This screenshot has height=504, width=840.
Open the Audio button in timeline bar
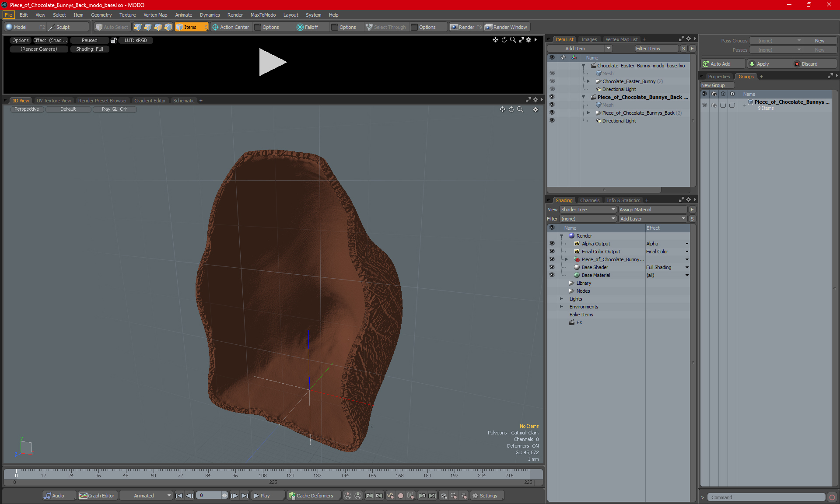point(59,496)
